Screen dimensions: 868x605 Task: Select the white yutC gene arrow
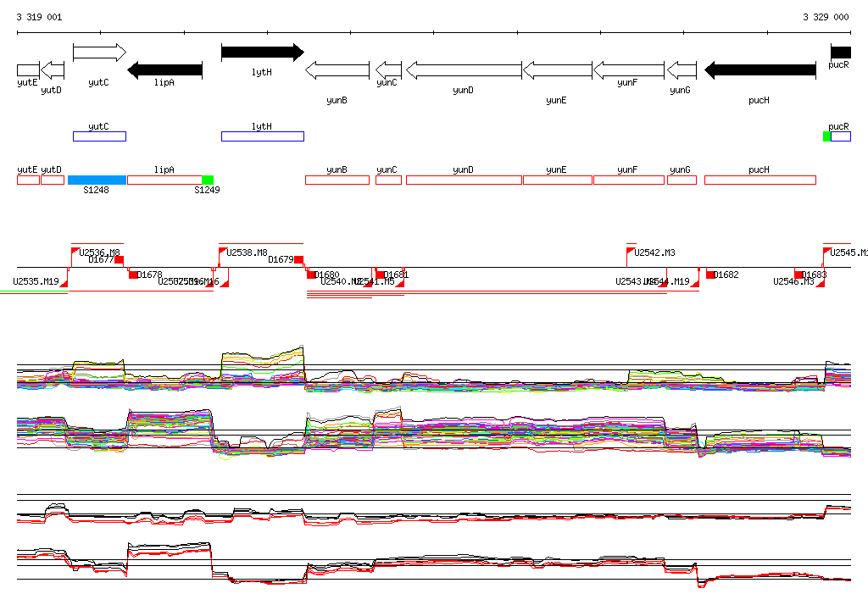point(99,53)
